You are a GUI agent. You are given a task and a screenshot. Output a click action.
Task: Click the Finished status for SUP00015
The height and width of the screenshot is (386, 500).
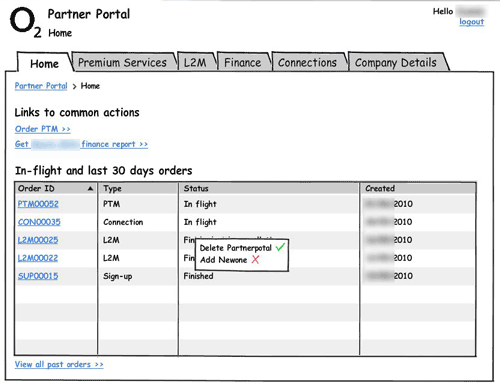(x=198, y=276)
